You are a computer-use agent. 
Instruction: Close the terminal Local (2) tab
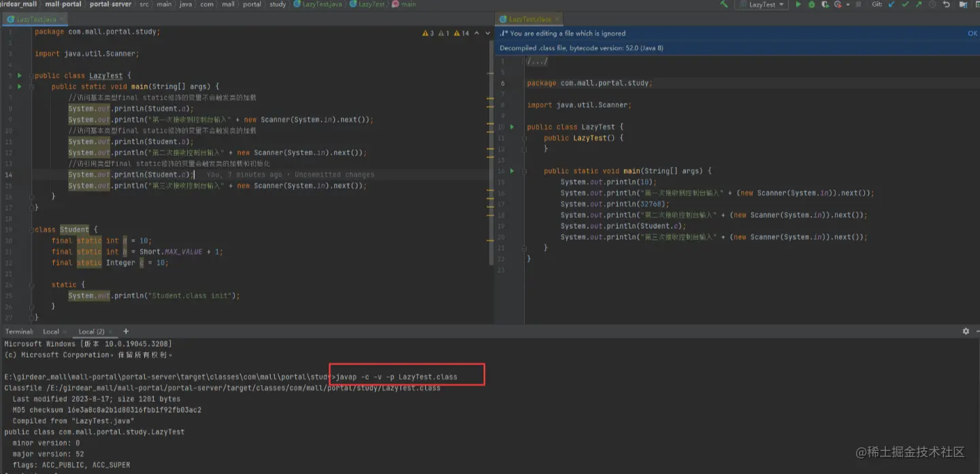coord(111,332)
